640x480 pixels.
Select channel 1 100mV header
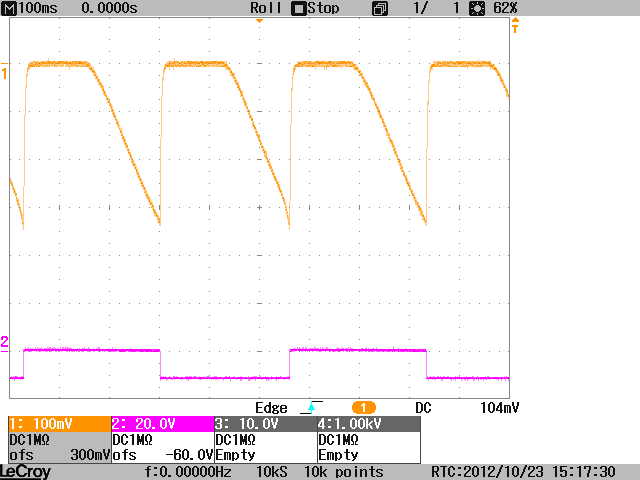(60, 424)
